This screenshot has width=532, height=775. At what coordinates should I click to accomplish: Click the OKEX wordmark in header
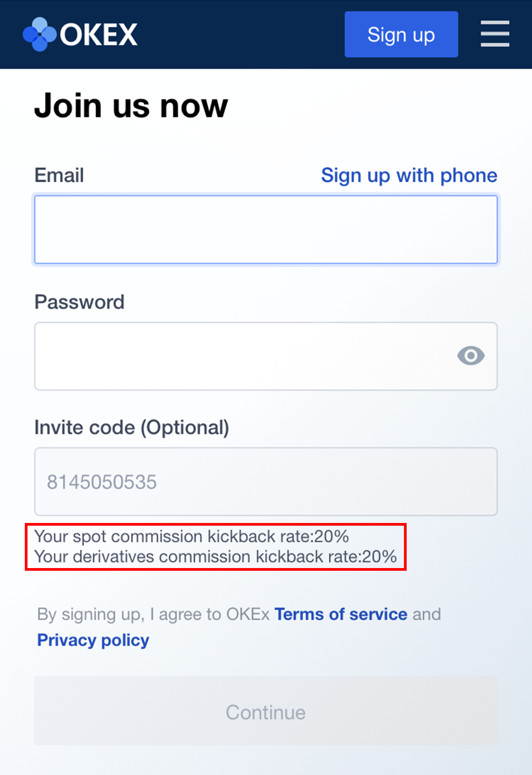(x=99, y=35)
